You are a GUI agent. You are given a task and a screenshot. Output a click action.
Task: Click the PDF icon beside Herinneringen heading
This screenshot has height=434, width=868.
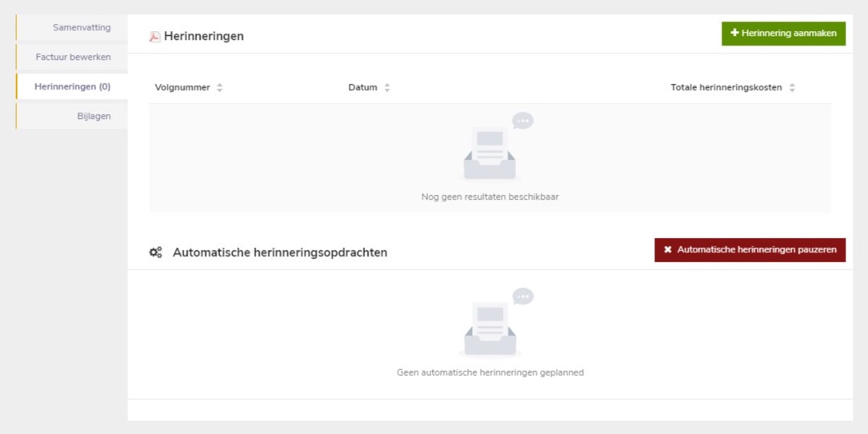[155, 37]
